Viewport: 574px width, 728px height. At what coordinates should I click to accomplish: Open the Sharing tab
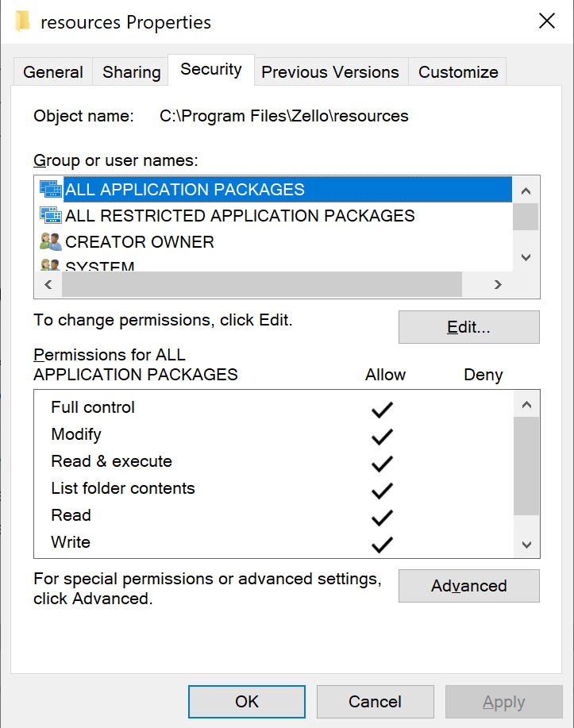(x=132, y=72)
